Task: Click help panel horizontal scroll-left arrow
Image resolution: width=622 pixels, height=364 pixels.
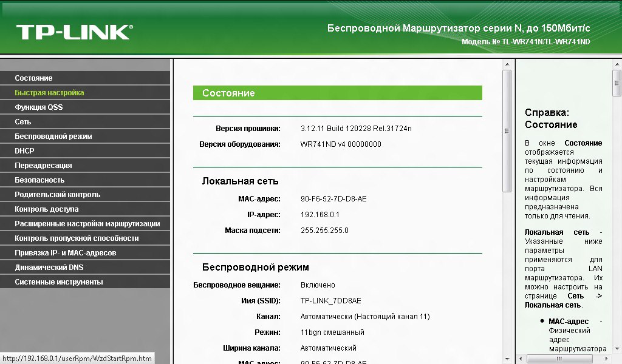Action: click(521, 359)
